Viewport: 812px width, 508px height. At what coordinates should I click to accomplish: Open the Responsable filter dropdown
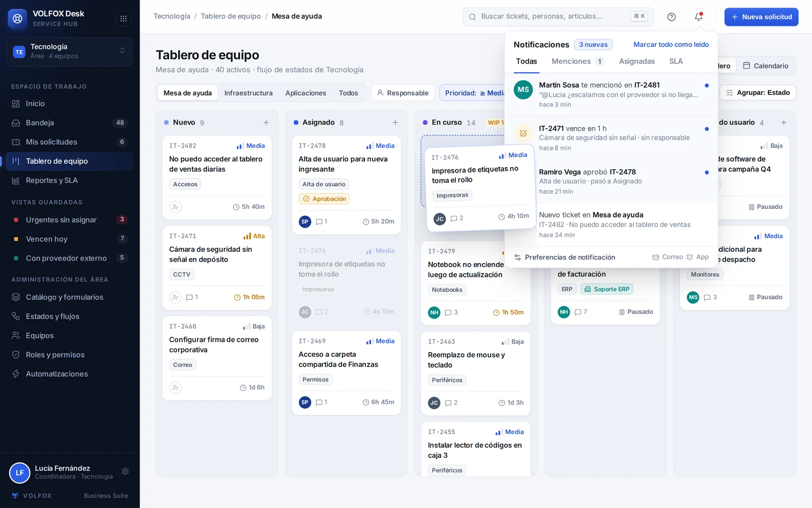tap(403, 93)
